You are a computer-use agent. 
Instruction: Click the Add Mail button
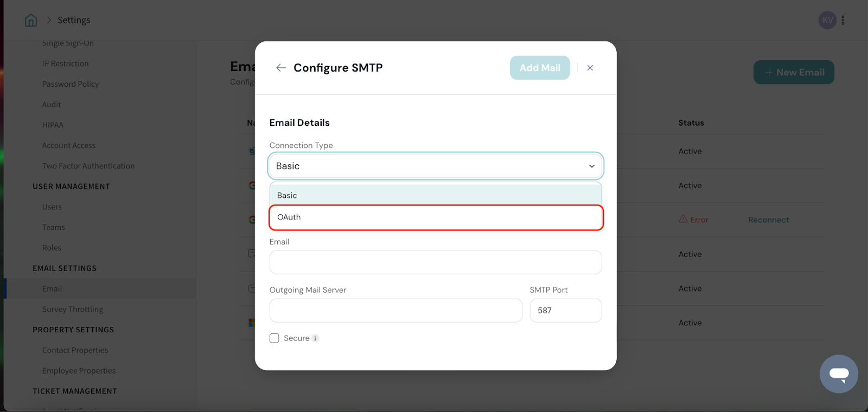(540, 68)
